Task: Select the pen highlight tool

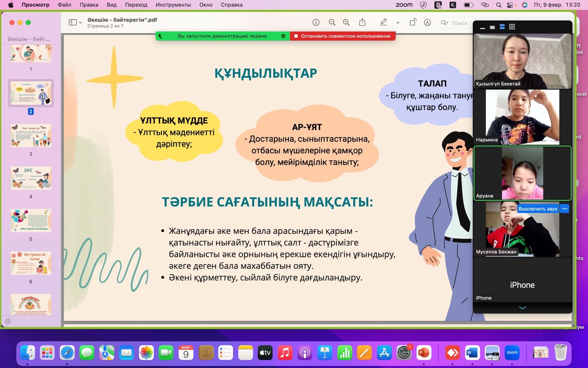Action: [x=383, y=22]
